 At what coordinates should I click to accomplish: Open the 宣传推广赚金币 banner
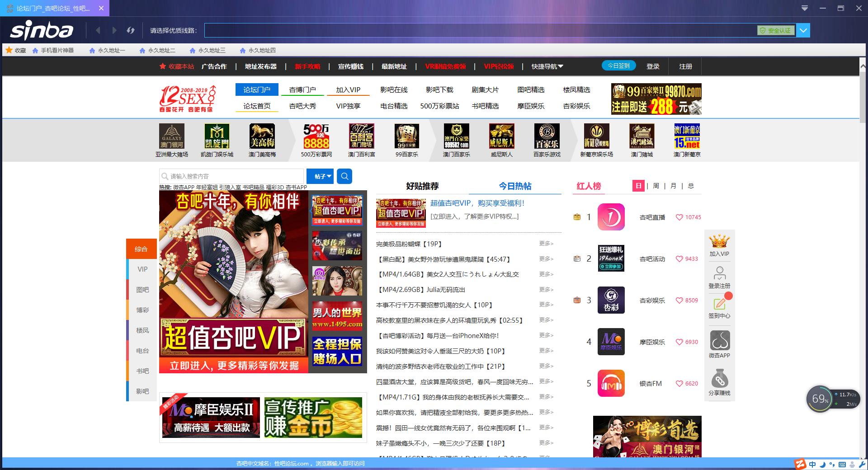[313, 418]
